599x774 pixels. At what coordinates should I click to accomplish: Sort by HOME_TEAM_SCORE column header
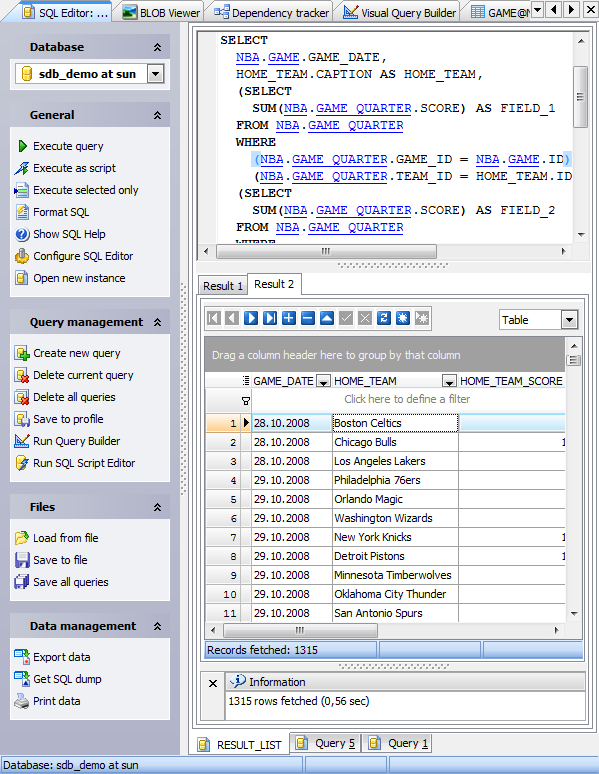tap(512, 382)
